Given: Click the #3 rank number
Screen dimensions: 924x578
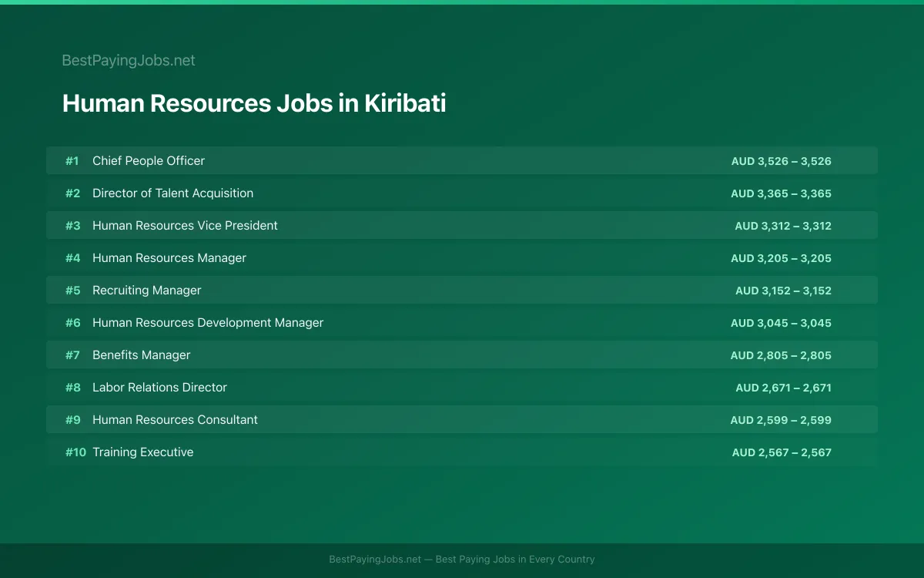Looking at the screenshot, I should click(x=72, y=226).
